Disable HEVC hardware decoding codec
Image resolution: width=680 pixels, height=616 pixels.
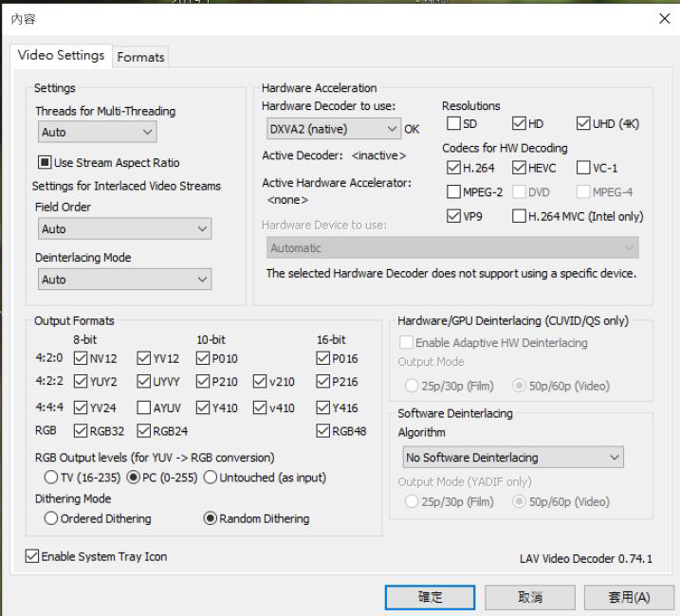tap(520, 169)
